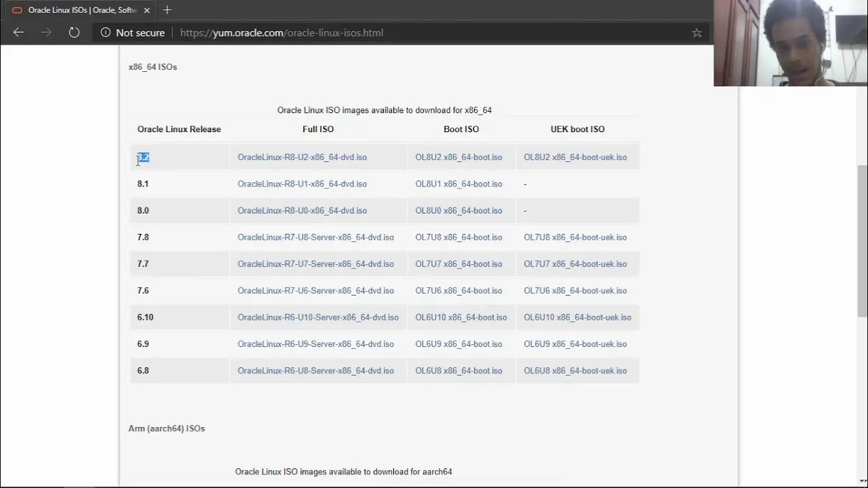Download OracleLinux-R6-U8-Server-x86_64-dvd.iso
The image size is (868, 488).
315,371
